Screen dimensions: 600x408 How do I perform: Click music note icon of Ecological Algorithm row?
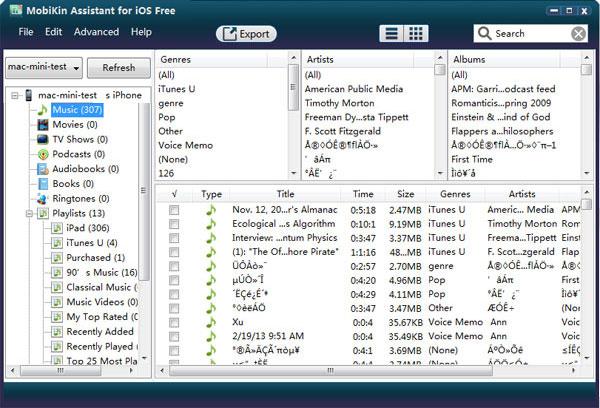211,224
